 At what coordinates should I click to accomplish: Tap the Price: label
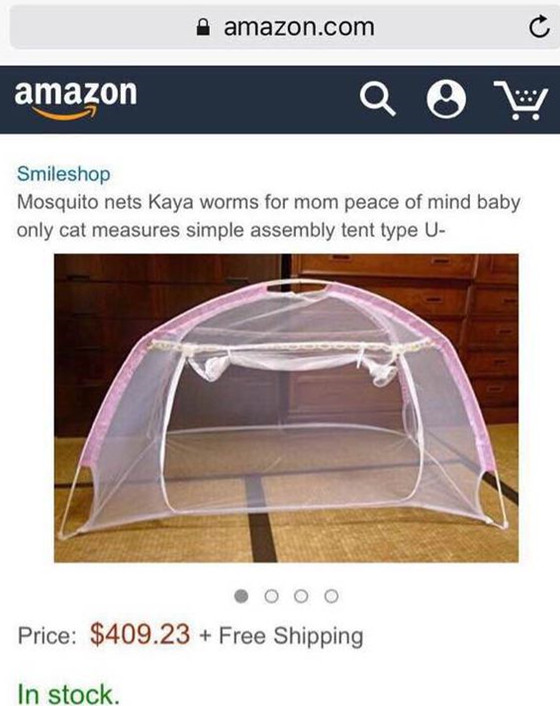[x=47, y=636]
